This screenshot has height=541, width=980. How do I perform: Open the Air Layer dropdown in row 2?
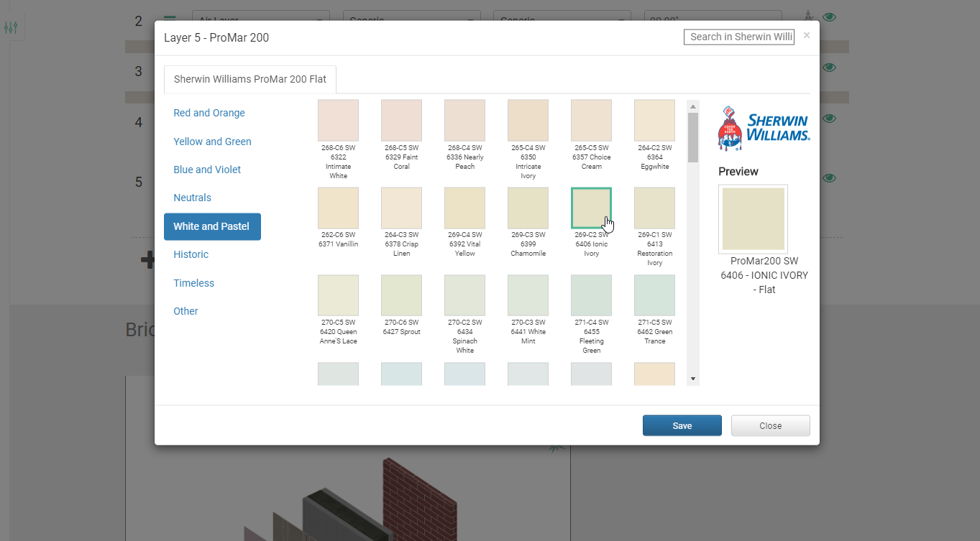point(261,20)
